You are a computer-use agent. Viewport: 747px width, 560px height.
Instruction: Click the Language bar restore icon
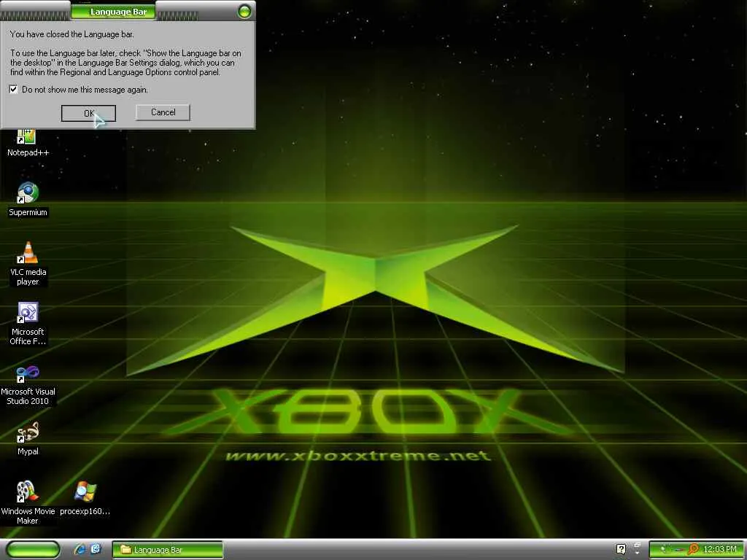637,545
